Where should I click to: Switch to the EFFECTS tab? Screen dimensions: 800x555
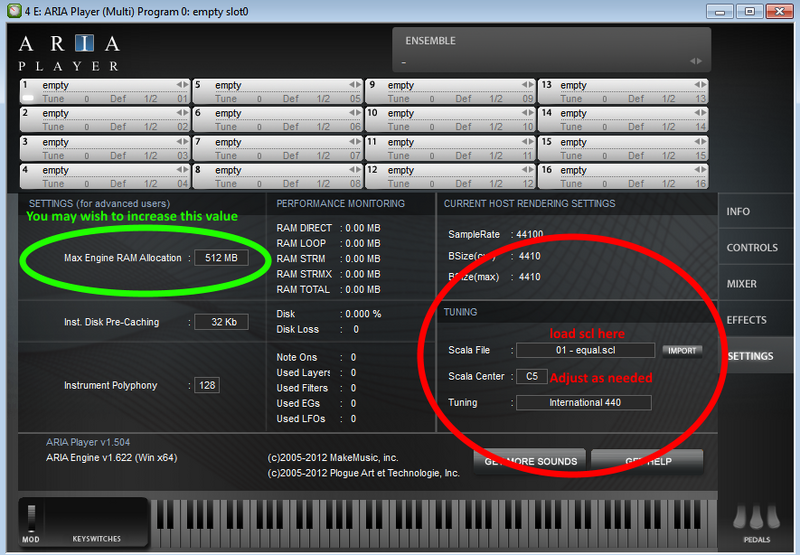[756, 320]
